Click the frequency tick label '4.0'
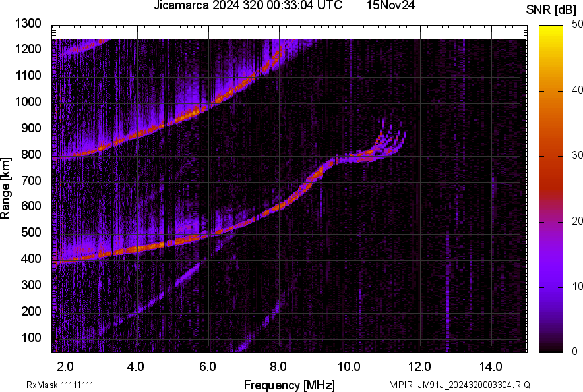Image resolution: width=583 pixels, height=392 pixels. [136, 367]
